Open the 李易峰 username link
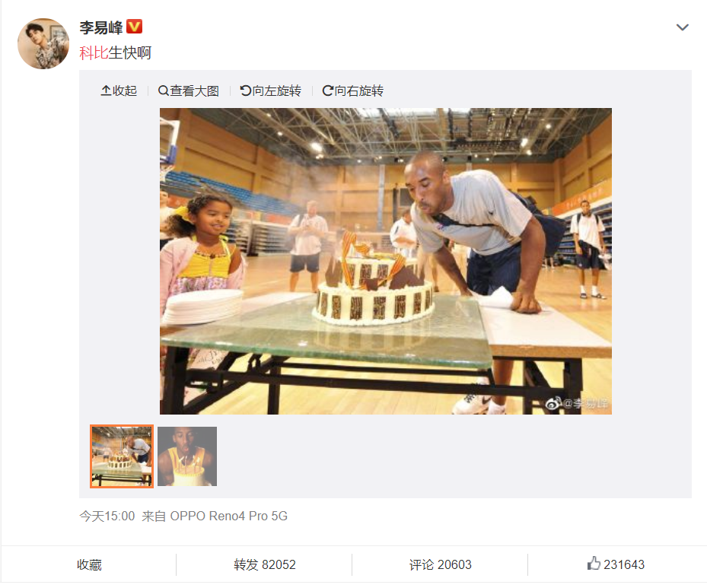The width and height of the screenshot is (707, 588). (x=101, y=27)
